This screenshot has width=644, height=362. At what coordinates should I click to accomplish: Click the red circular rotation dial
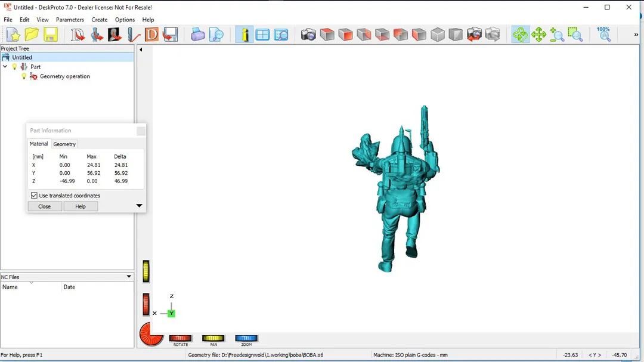click(151, 333)
